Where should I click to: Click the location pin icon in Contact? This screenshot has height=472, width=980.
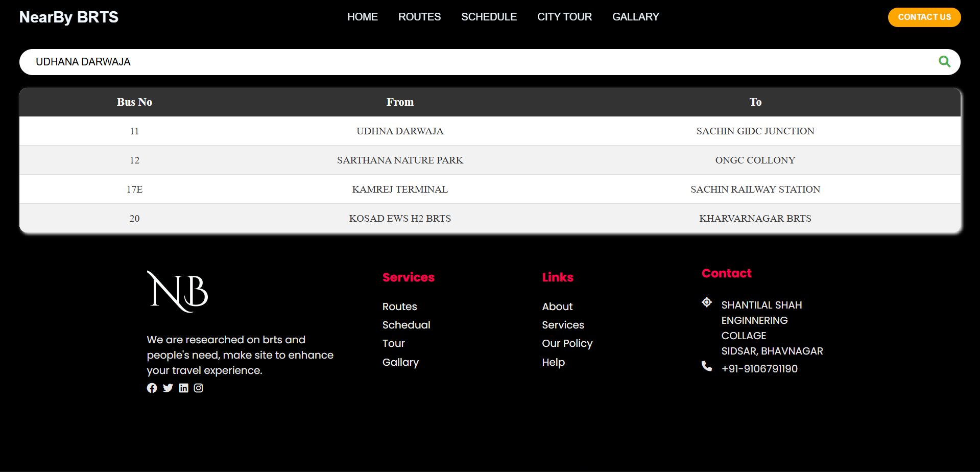point(707,302)
